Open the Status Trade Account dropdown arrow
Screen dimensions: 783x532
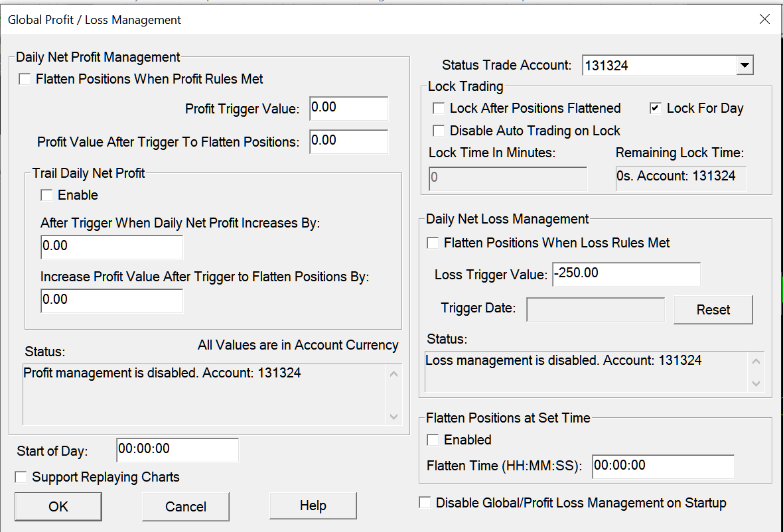(745, 66)
